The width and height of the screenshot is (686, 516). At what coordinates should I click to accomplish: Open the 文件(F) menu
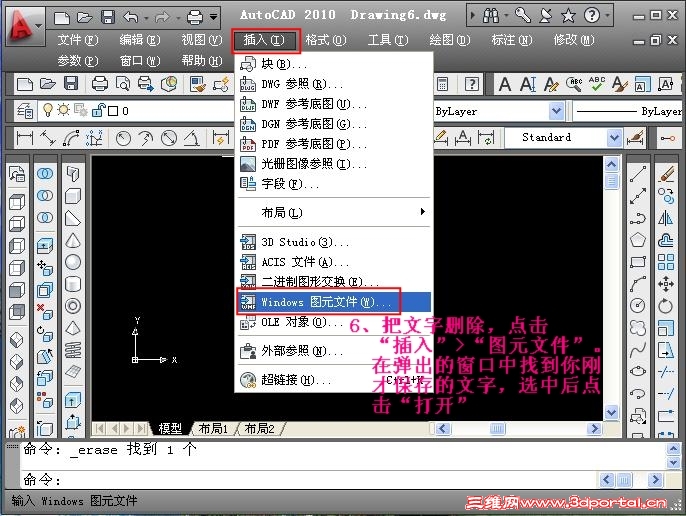(x=78, y=40)
